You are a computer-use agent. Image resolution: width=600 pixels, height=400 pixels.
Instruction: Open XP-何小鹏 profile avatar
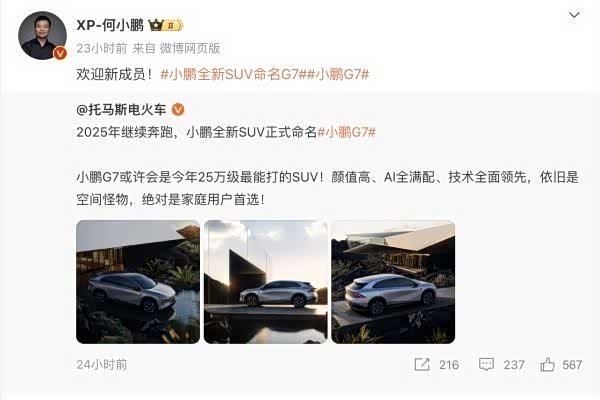pos(42,36)
